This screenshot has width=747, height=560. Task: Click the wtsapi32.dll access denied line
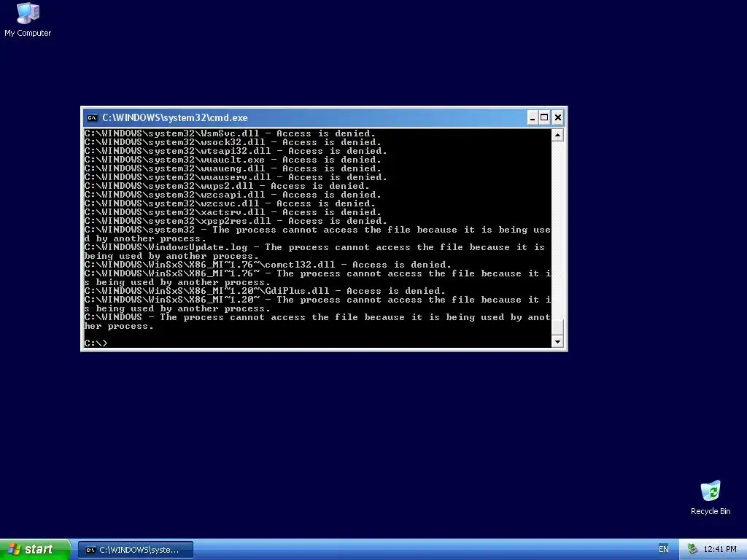(236, 152)
